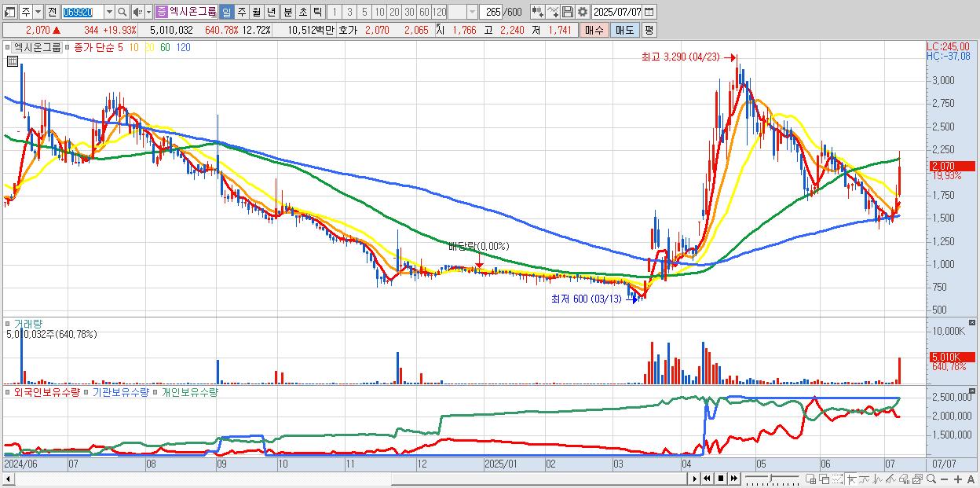Open chart settings gear icon
Image resolution: width=980 pixels, height=488 pixels.
point(582,12)
